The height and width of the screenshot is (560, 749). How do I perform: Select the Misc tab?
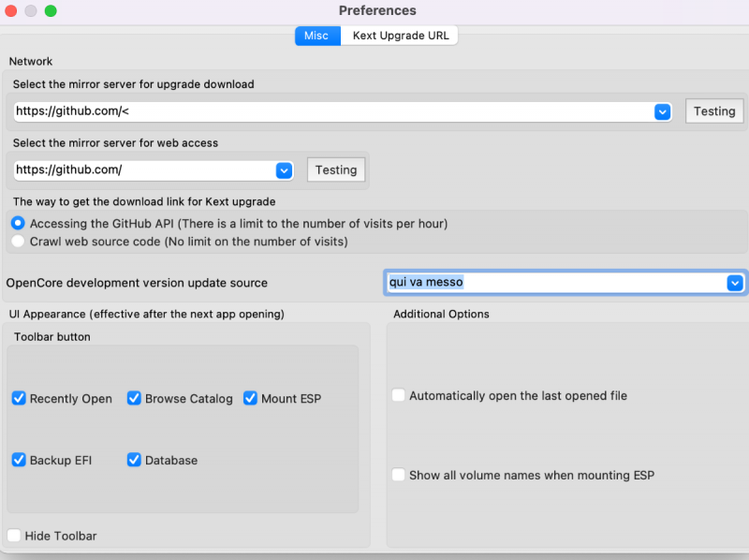click(x=316, y=36)
